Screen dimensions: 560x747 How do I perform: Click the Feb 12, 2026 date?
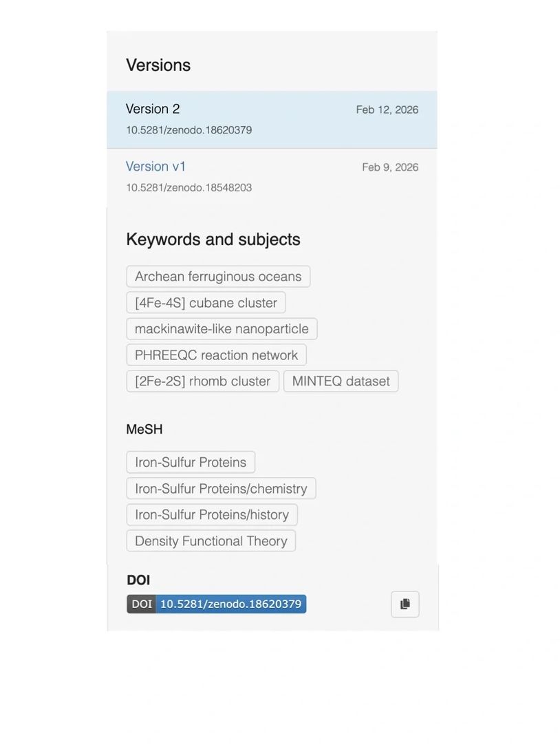coord(387,109)
